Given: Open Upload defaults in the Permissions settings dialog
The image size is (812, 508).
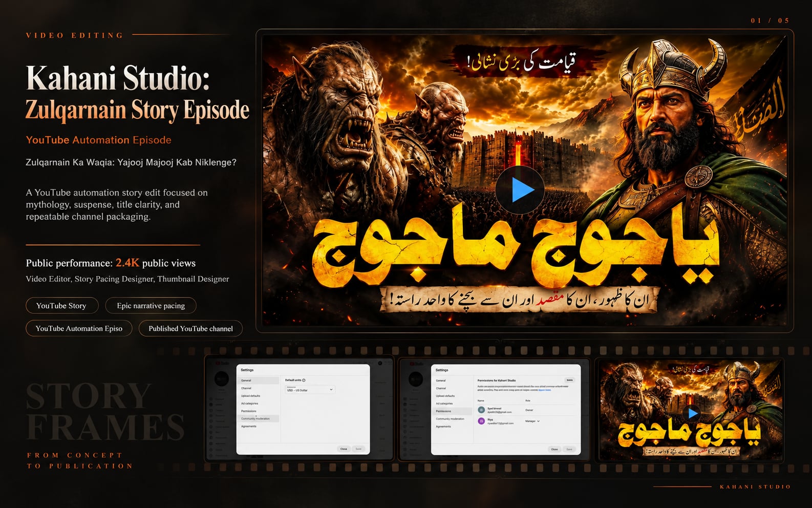Looking at the screenshot, I should (453, 396).
